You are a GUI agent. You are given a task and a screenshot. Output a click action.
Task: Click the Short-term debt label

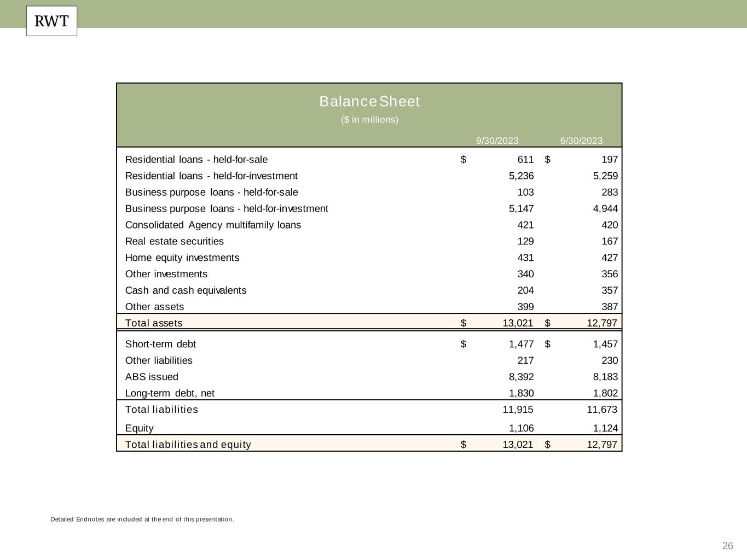click(x=160, y=345)
